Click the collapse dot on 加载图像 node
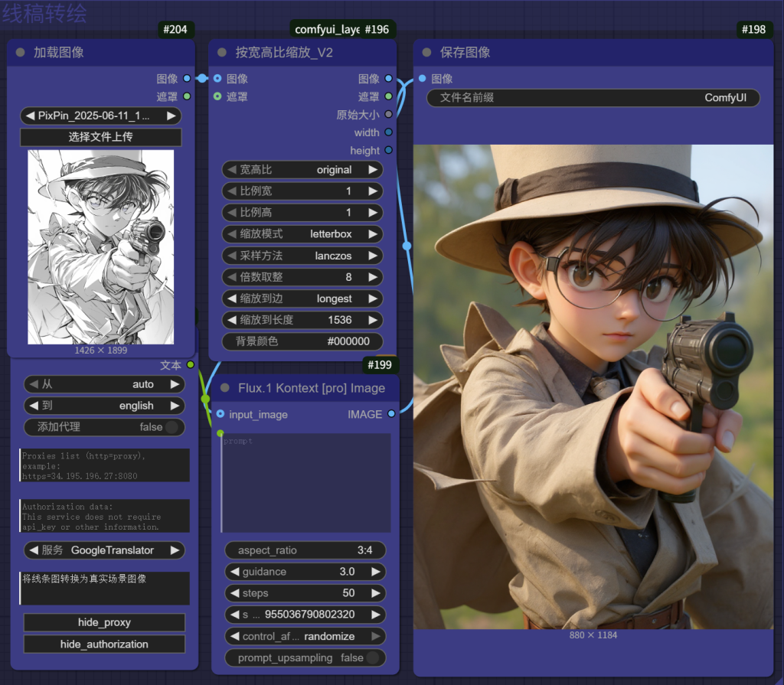The height and width of the screenshot is (685, 784). pyautogui.click(x=21, y=53)
